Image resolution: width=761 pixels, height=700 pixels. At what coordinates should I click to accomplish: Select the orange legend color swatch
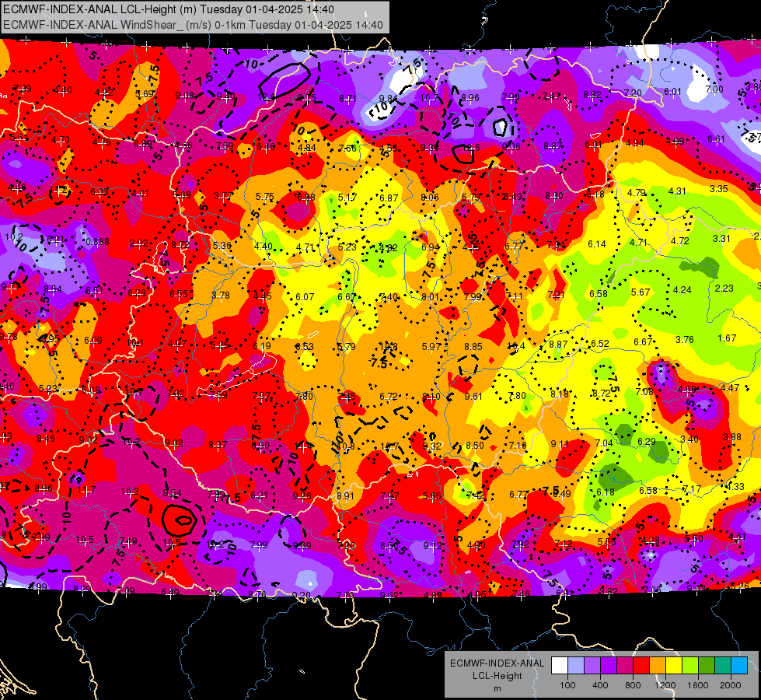click(x=658, y=666)
